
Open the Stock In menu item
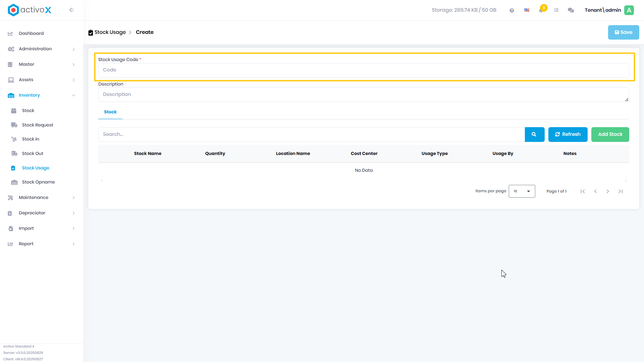pyautogui.click(x=31, y=139)
